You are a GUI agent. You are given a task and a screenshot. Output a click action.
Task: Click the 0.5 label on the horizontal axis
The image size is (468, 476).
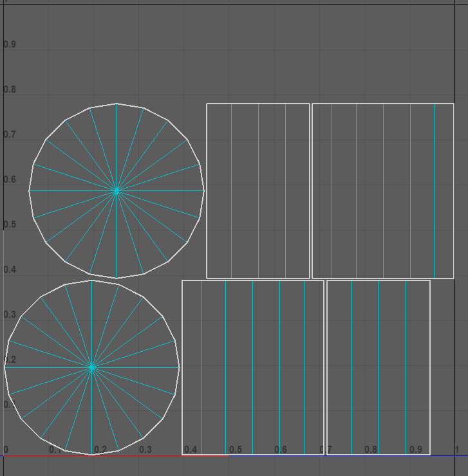(236, 449)
